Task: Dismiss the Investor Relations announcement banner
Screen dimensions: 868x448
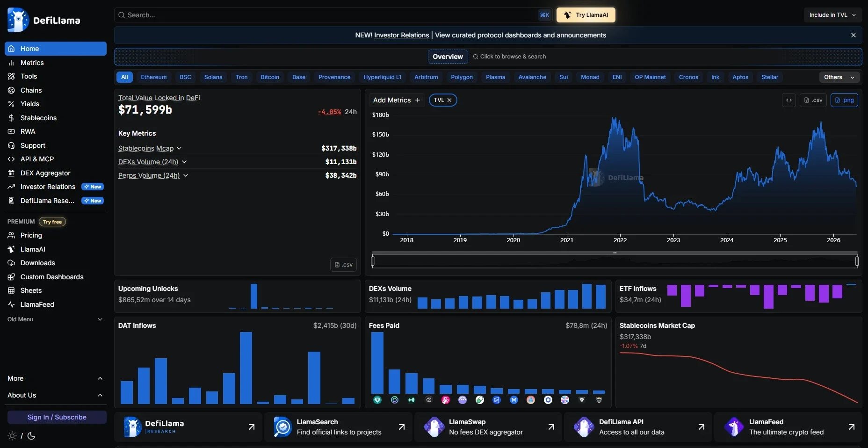Action: (x=854, y=35)
